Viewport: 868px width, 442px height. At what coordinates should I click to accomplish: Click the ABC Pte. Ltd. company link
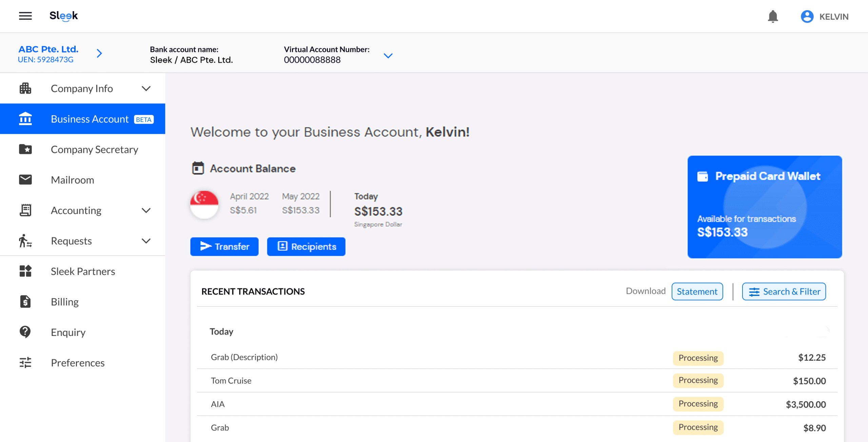[48, 49]
